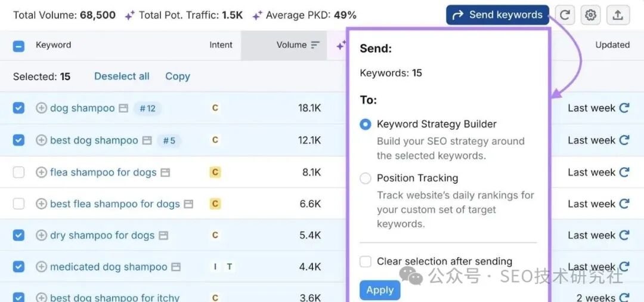644x302 pixels.
Task: Enable Clear selection after sending
Action: 366,261
